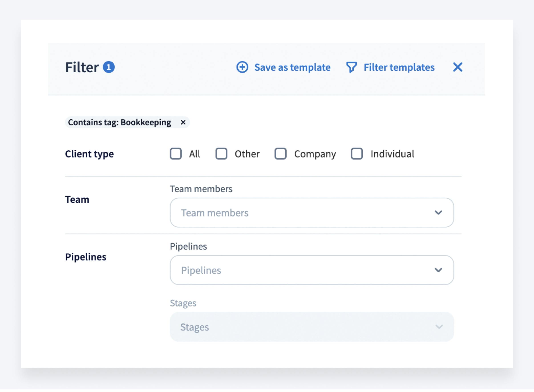Screen dimensions: 534x392
Task: Tick the Other client type checkbox
Action: pyautogui.click(x=221, y=154)
